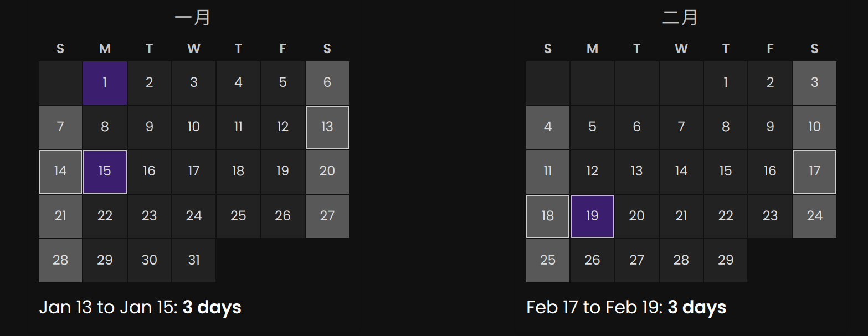Pick January 31 in the calendar
Viewport: 868px width, 336px height.
coord(194,261)
